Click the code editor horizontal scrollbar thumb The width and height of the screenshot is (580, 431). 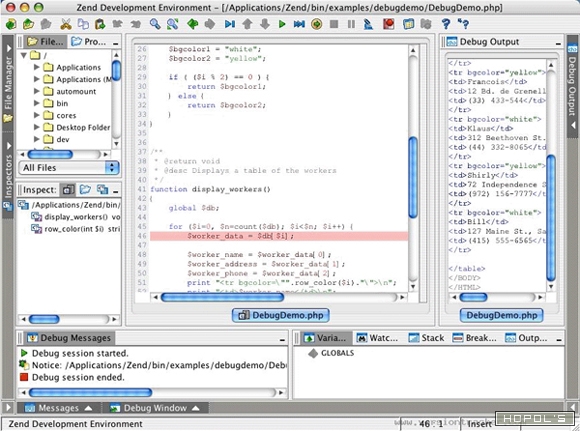(x=222, y=297)
